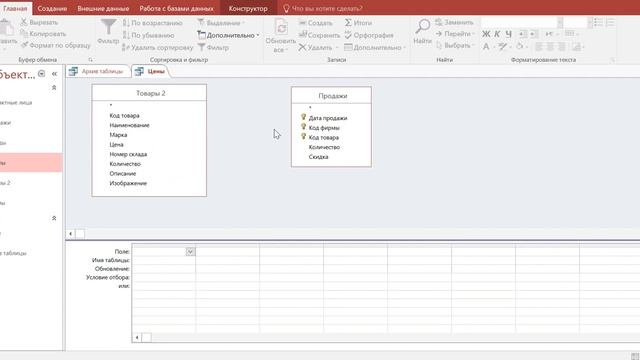Viewport: 640px width, 360px height.
Task: Click the text highlight color pen
Action: click(502, 46)
